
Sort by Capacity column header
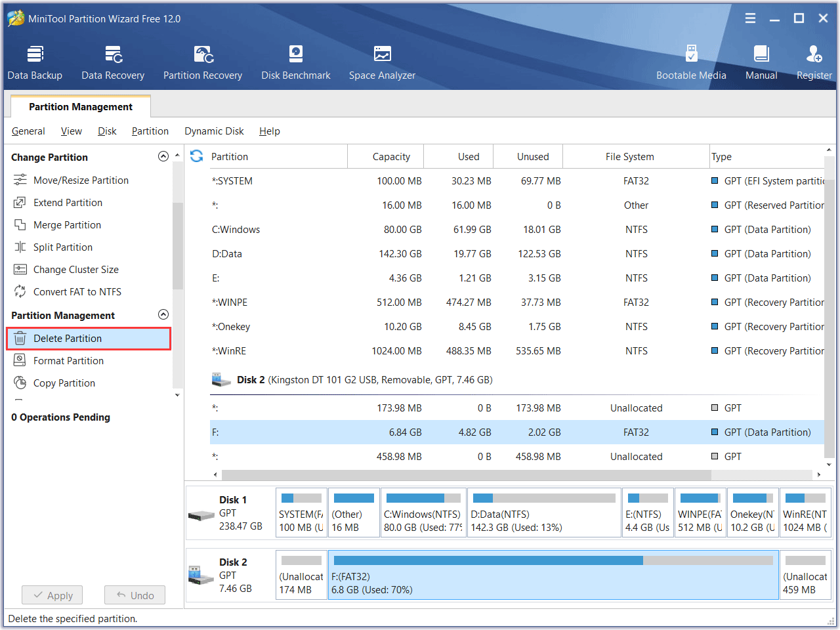coord(386,156)
